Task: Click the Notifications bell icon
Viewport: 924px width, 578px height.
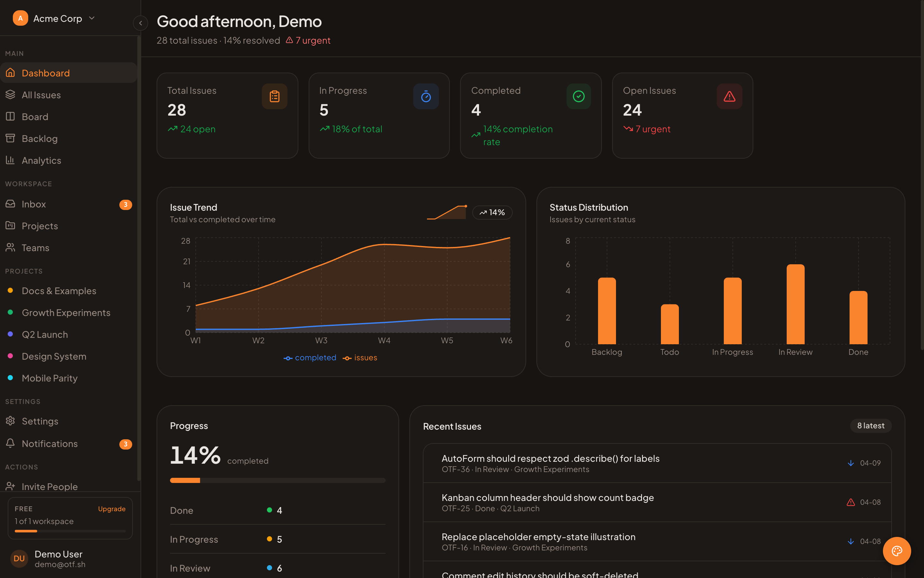Action: pos(10,443)
